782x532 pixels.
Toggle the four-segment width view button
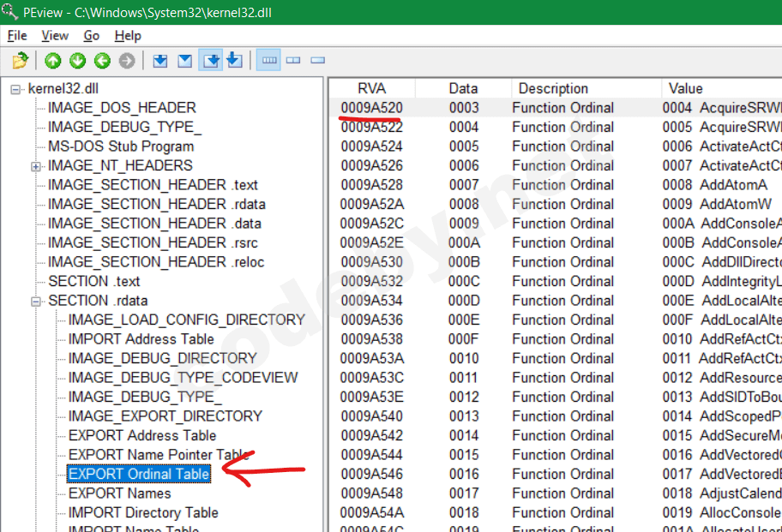[x=269, y=61]
